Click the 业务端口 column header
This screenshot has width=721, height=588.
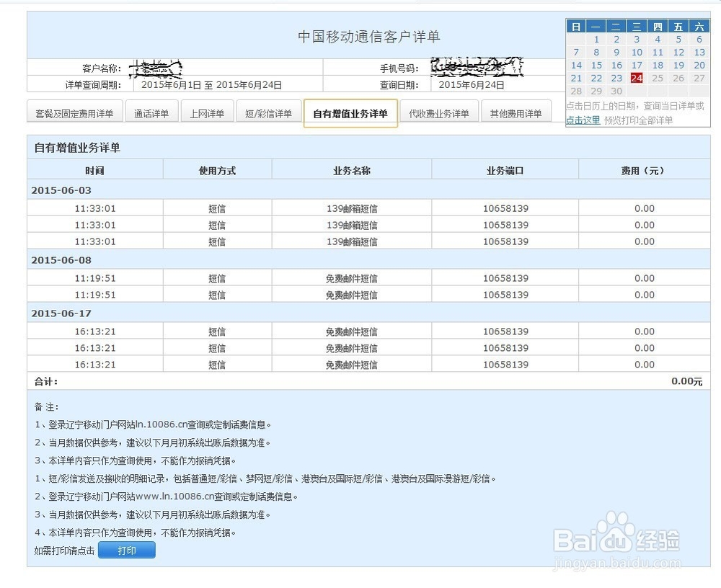[505, 171]
